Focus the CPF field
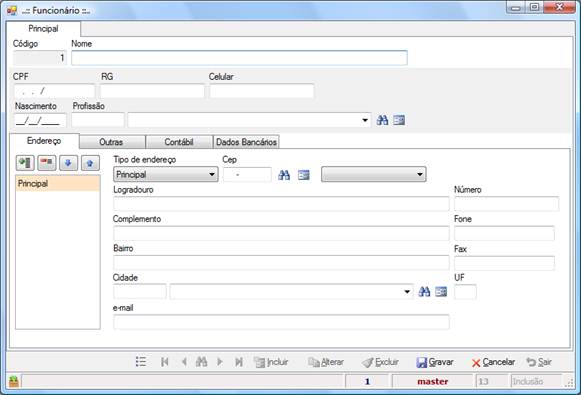Image resolution: width=581 pixels, height=395 pixels. coord(54,91)
